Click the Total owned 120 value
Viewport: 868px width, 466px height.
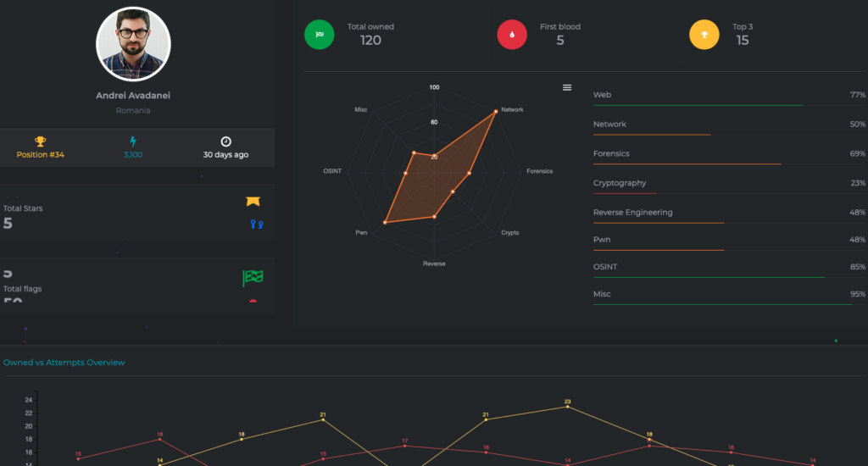[x=370, y=41]
